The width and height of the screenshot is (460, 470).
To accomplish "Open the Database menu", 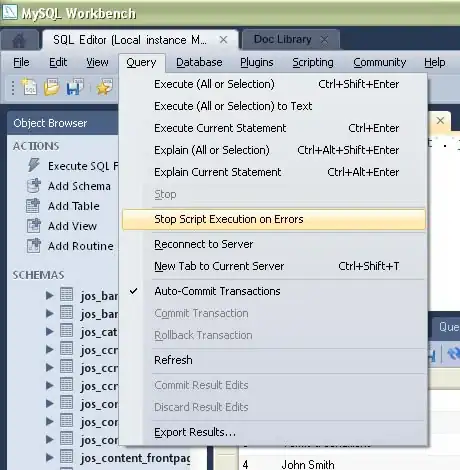I will [x=199, y=62].
